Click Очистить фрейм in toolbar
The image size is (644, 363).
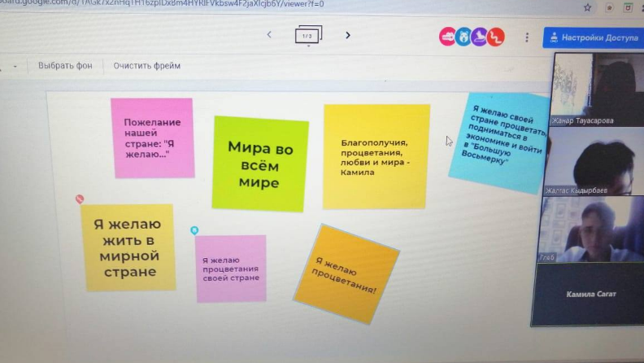pos(147,65)
